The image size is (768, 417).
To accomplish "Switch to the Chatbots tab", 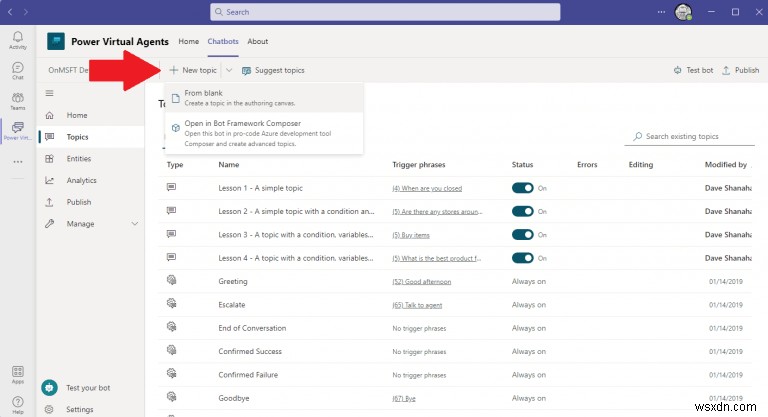I will pos(223,42).
